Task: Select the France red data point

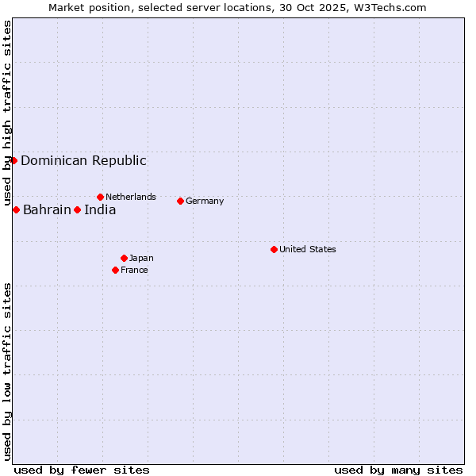Action: pos(115,270)
